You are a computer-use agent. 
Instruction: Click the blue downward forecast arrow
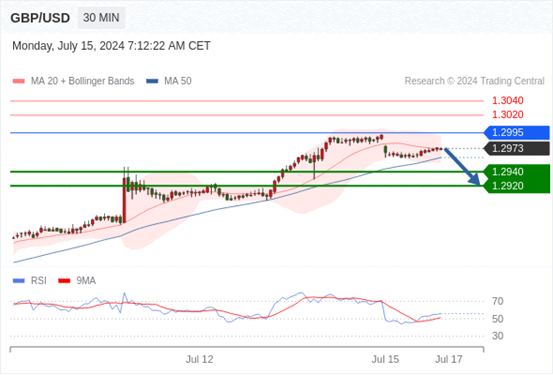pos(462,167)
